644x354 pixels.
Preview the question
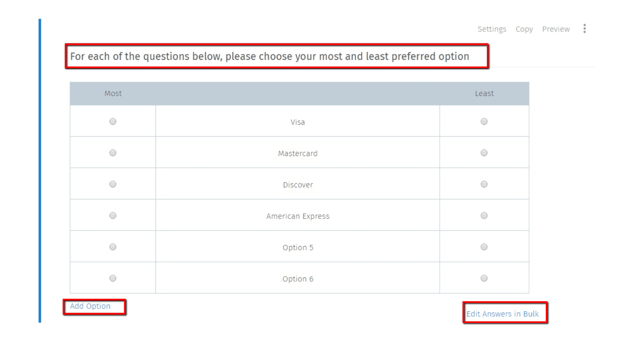(x=556, y=29)
